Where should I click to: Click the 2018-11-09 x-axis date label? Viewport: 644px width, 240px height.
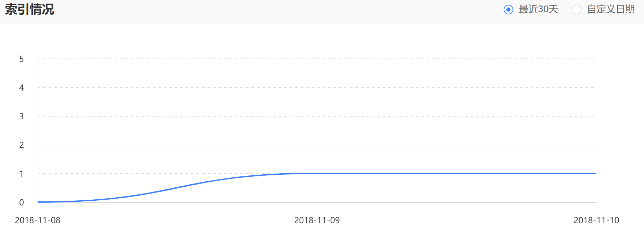click(317, 220)
